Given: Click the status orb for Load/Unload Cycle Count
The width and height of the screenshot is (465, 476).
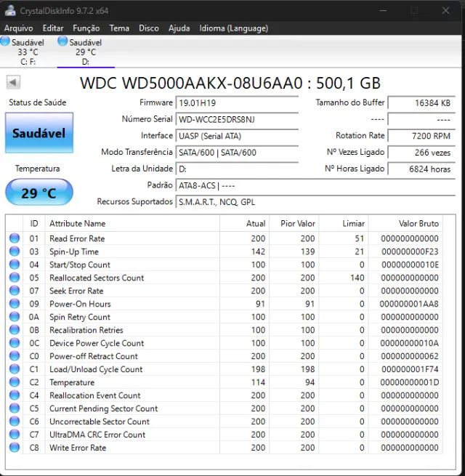Looking at the screenshot, I should click(15, 369).
